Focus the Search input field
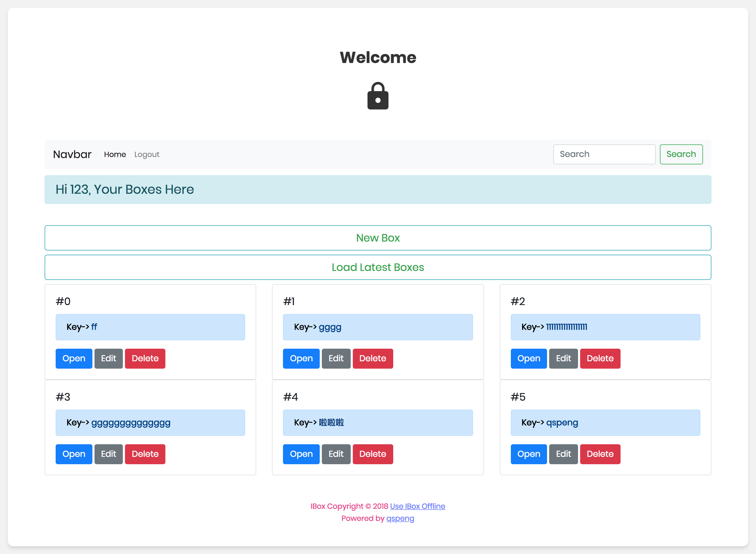Image resolution: width=756 pixels, height=554 pixels. click(x=604, y=154)
